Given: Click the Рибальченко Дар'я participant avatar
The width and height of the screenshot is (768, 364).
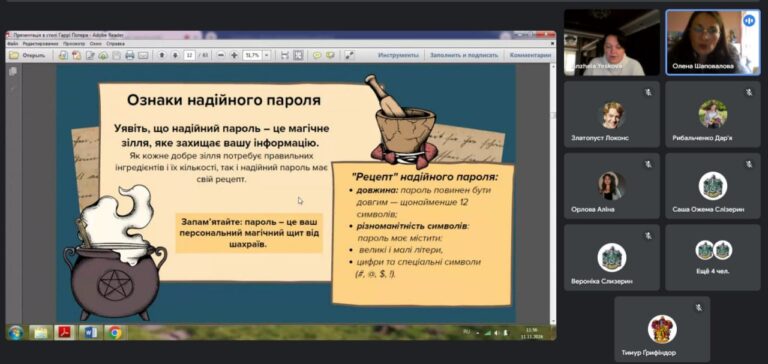Looking at the screenshot, I should [713, 114].
